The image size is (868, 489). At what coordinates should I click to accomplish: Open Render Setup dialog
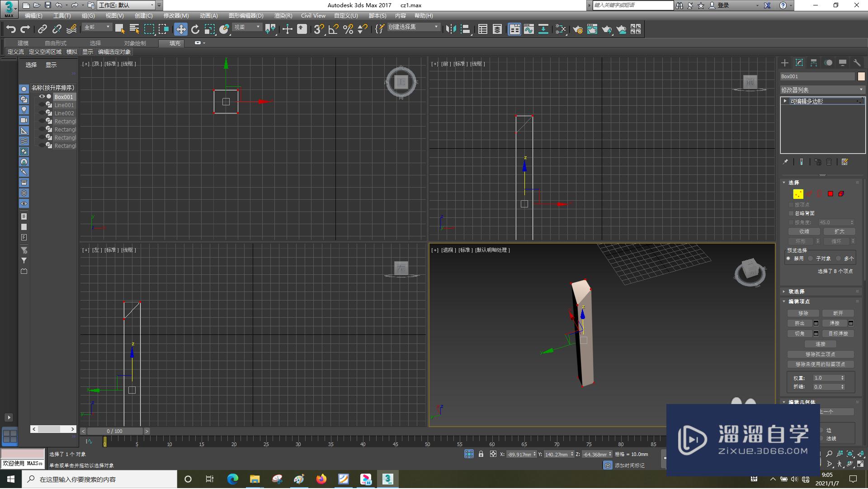(x=578, y=29)
